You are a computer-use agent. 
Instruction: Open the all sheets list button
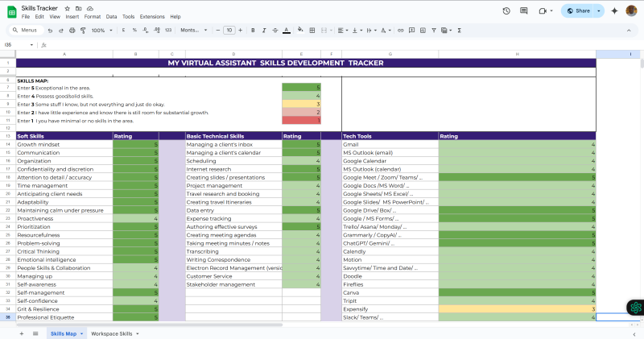pos(35,333)
